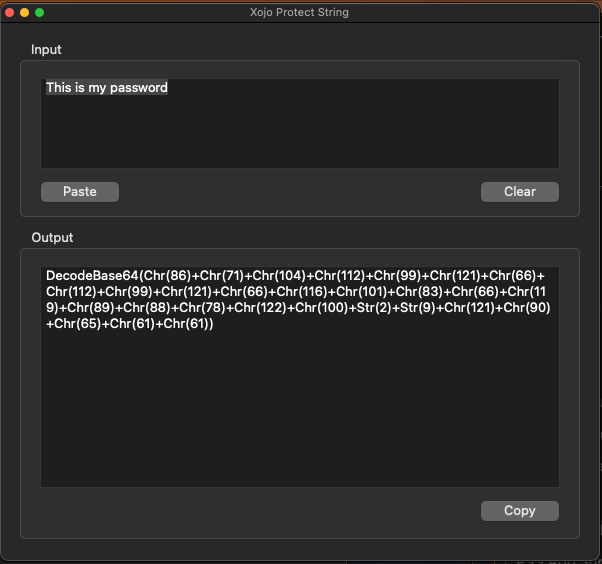Image resolution: width=602 pixels, height=564 pixels.
Task: Click the Xojo Protect String title bar
Action: click(x=299, y=12)
